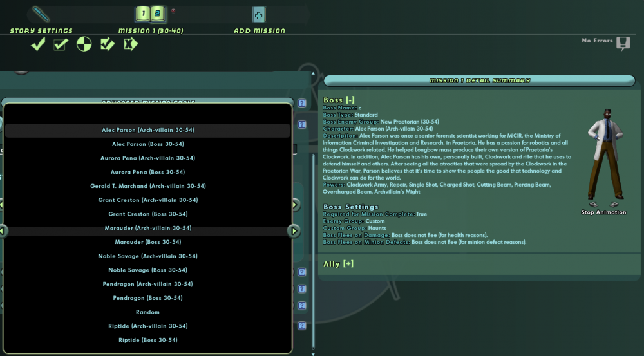644x356 pixels.
Task: Click the X with arrow toolbar icon
Action: pyautogui.click(x=131, y=44)
